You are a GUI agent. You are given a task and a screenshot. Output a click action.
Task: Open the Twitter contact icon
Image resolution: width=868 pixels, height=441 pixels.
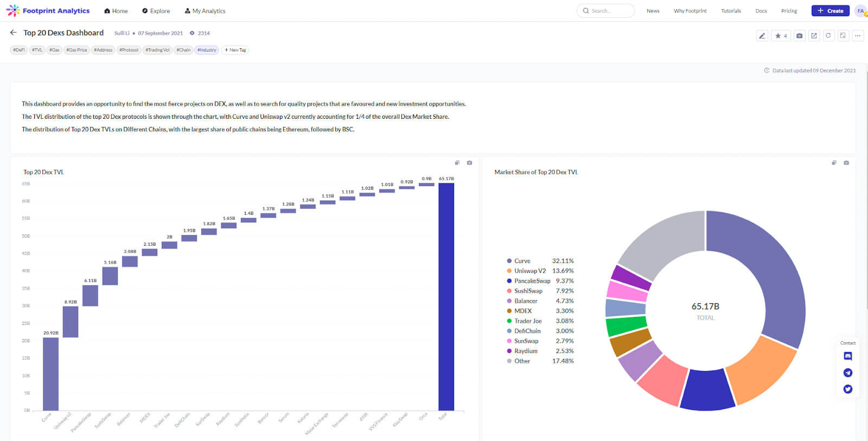coord(848,389)
